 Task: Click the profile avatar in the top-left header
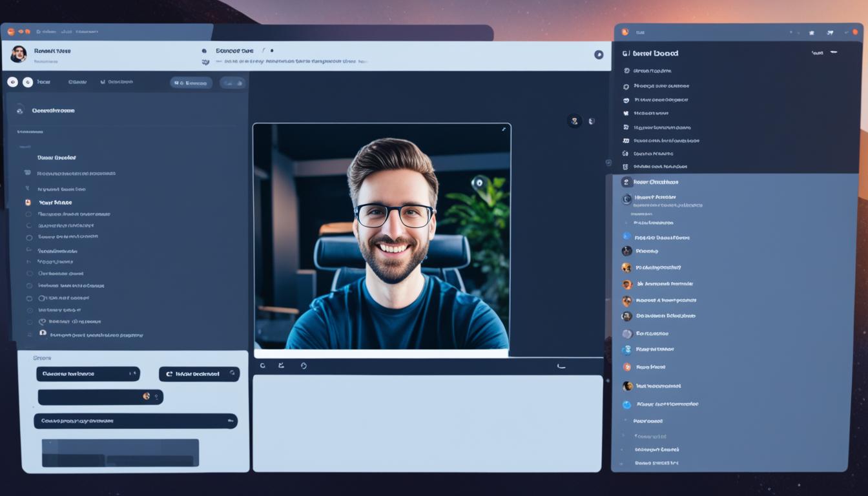point(18,54)
